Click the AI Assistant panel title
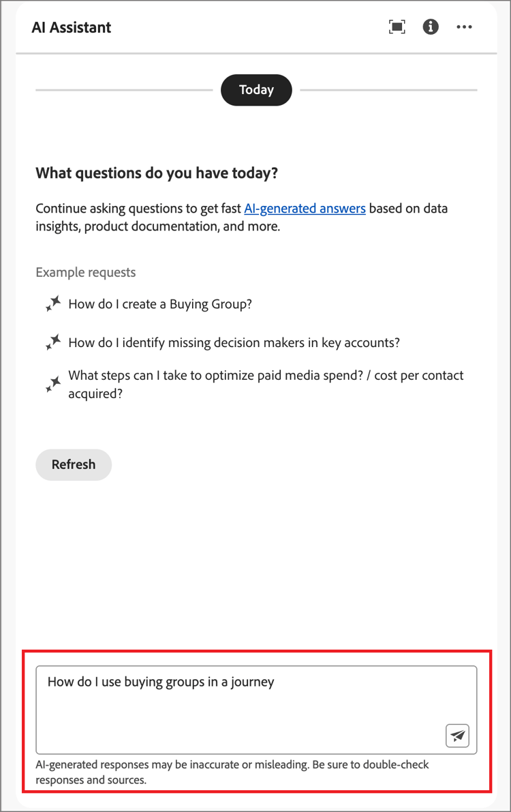Screen dimensions: 511x812 pos(72,27)
